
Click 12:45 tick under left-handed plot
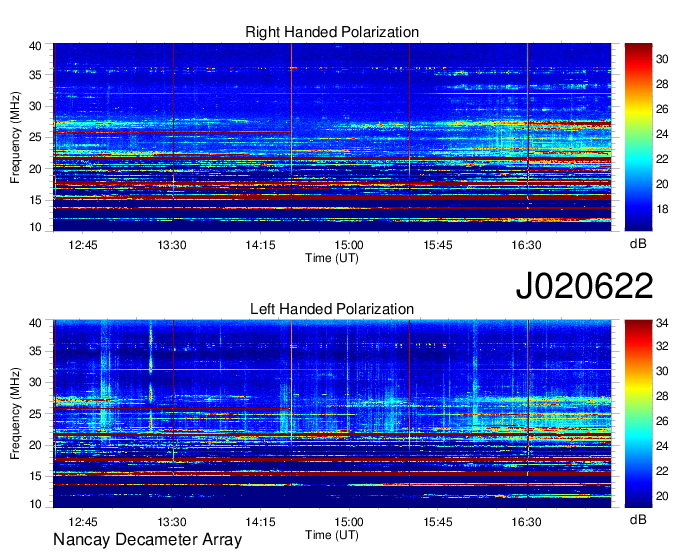[x=83, y=522]
